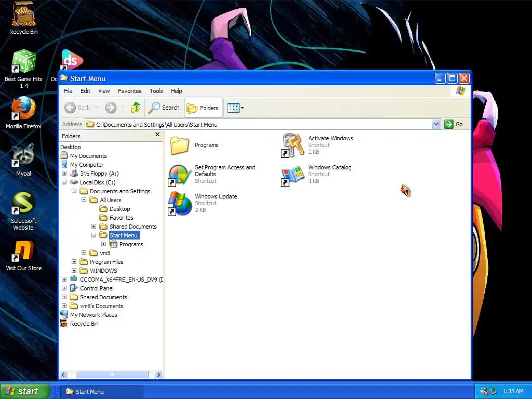Select the Local Disk (C:) drive icon
This screenshot has width=532, height=399.
pyautogui.click(x=74, y=182)
